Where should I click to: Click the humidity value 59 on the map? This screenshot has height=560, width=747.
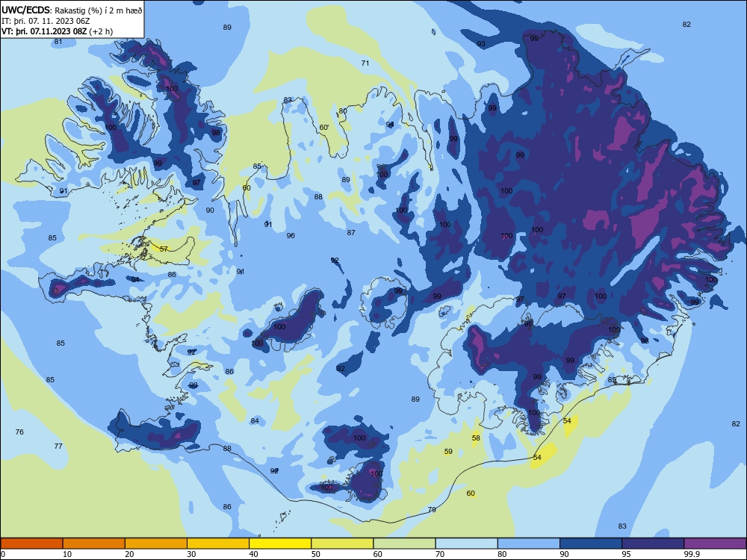click(448, 452)
